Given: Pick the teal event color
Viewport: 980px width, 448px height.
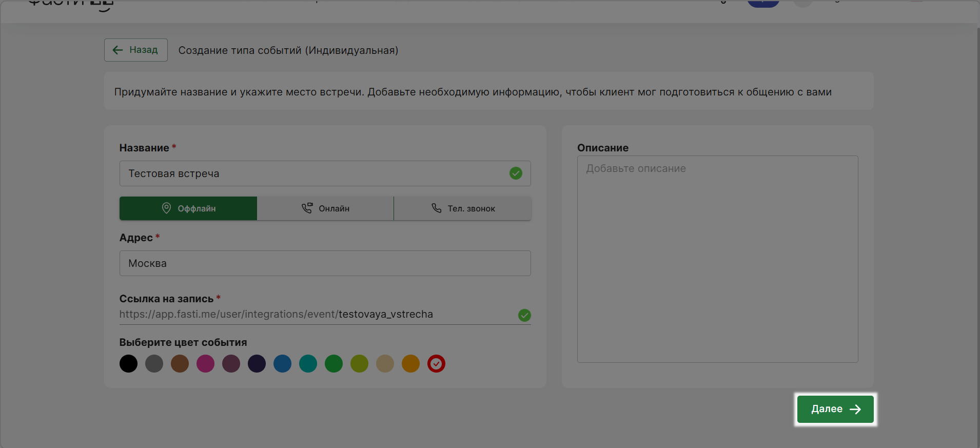Looking at the screenshot, I should pyautogui.click(x=308, y=364).
